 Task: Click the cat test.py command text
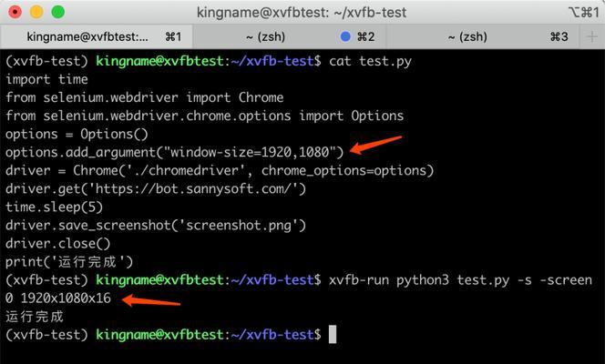click(x=370, y=61)
